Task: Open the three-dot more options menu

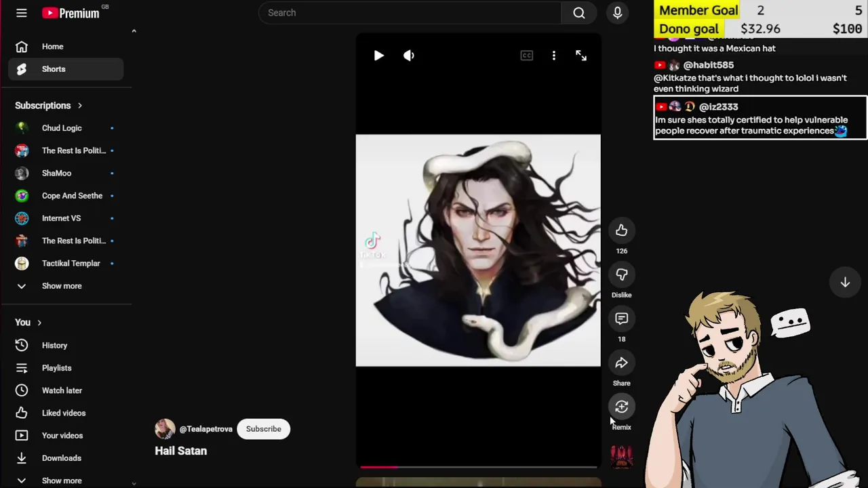Action: 554,56
